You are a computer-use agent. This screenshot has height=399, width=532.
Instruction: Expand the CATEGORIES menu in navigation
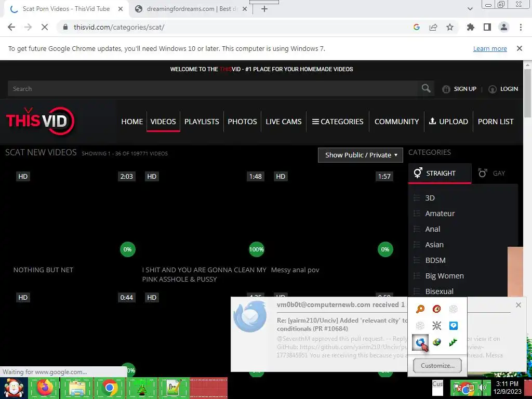(x=338, y=122)
